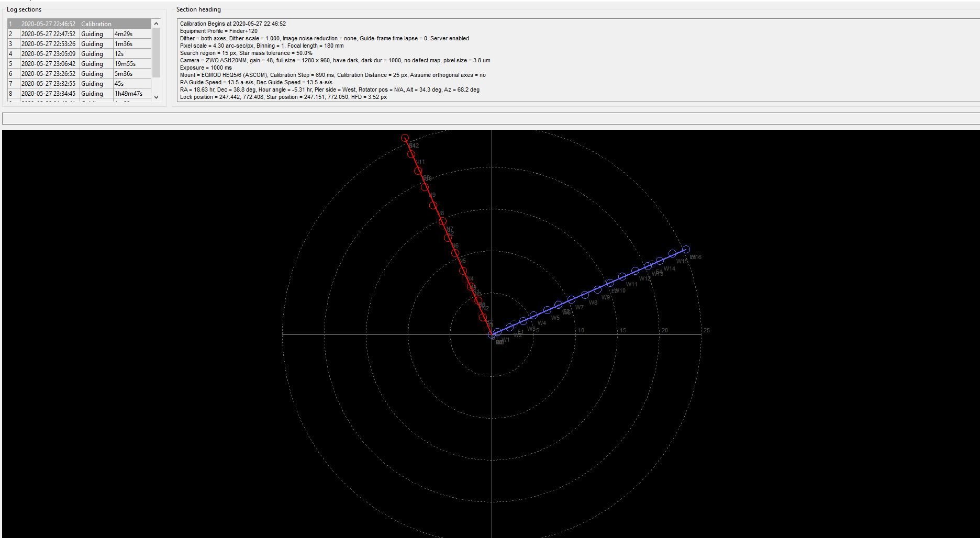The width and height of the screenshot is (980, 538).
Task: Click the last blue west calibration point
Action: point(686,250)
